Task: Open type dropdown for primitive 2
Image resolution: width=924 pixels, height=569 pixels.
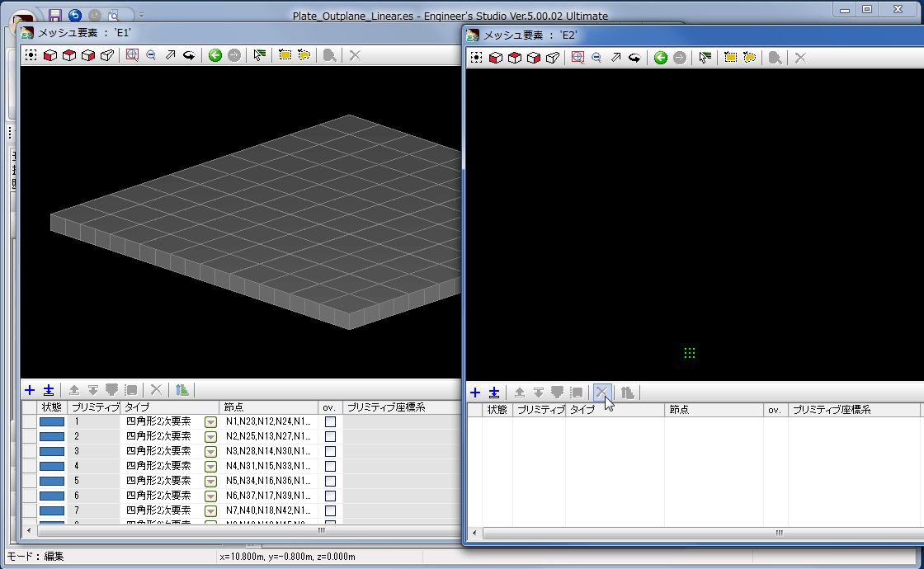Action: click(210, 437)
